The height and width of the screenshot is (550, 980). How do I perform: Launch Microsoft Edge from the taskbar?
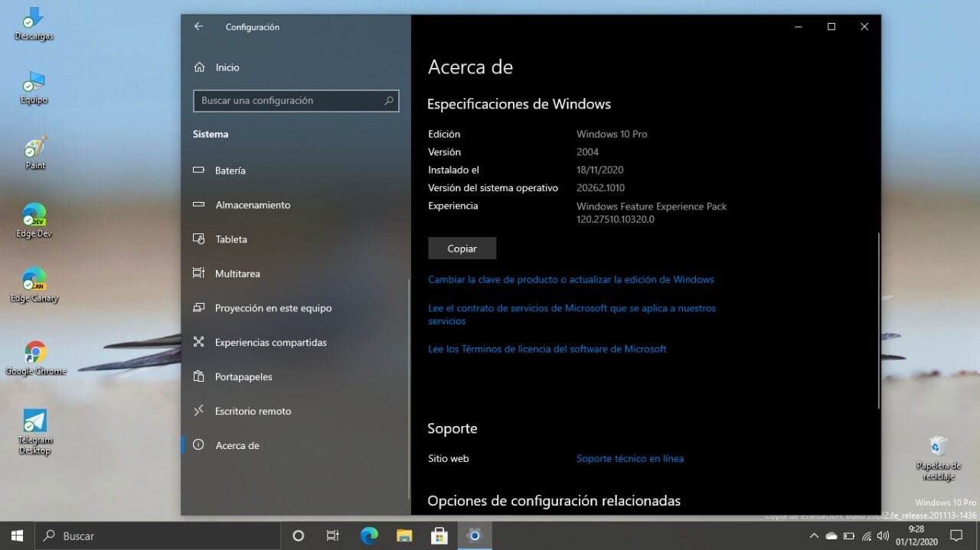(x=369, y=535)
